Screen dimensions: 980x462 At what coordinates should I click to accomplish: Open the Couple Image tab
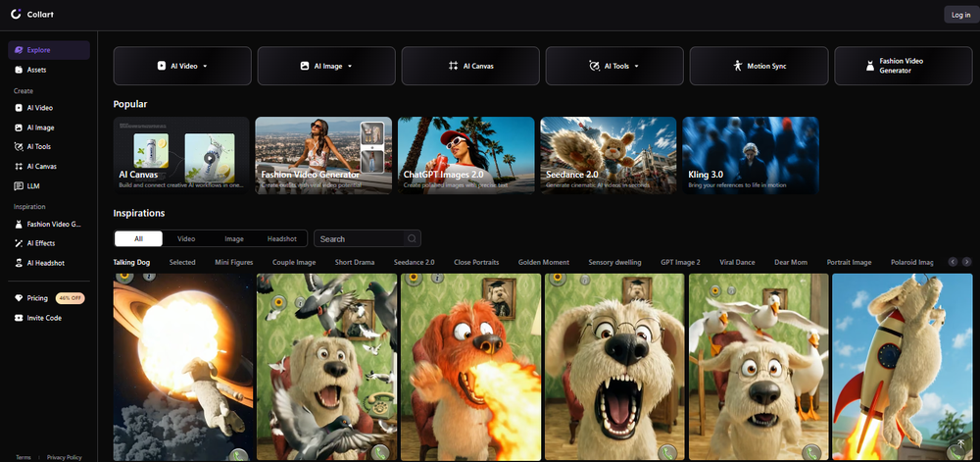(x=294, y=262)
